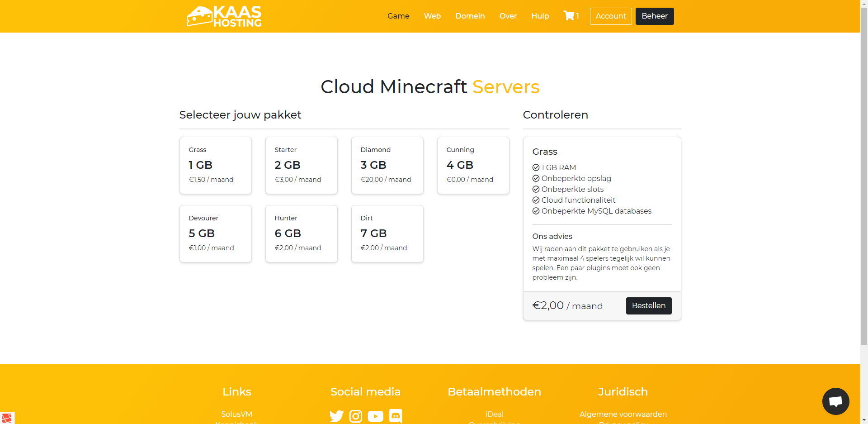Image resolution: width=868 pixels, height=424 pixels.
Task: Follow the SolusVM footer link
Action: [x=236, y=414]
